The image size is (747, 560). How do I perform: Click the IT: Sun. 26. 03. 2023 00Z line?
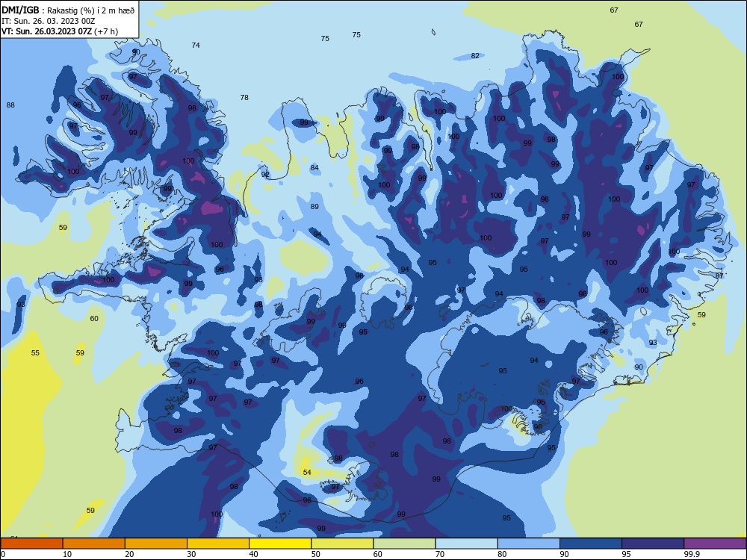tap(48, 21)
